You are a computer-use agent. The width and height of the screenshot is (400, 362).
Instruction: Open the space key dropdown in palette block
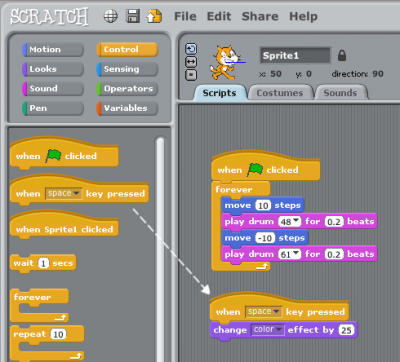coord(63,193)
